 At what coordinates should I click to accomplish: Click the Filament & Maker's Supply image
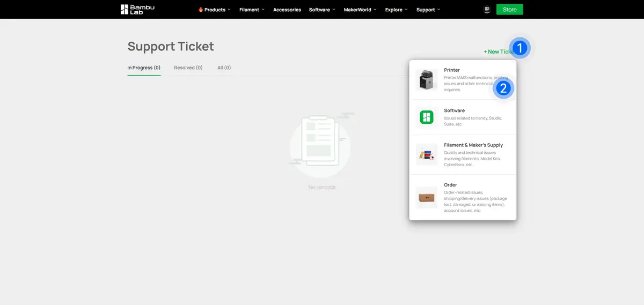click(x=427, y=154)
